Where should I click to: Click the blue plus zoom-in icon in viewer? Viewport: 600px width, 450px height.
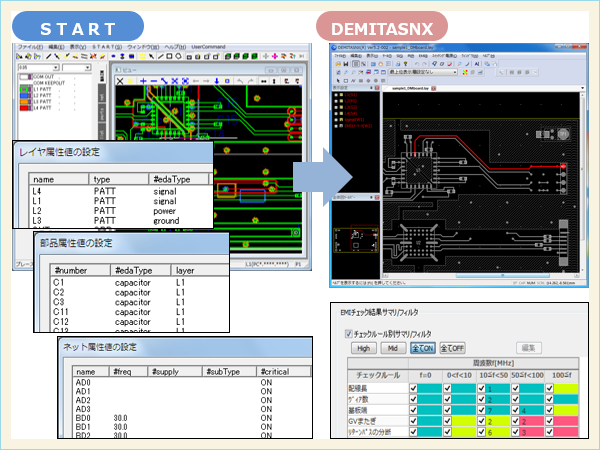[144, 81]
